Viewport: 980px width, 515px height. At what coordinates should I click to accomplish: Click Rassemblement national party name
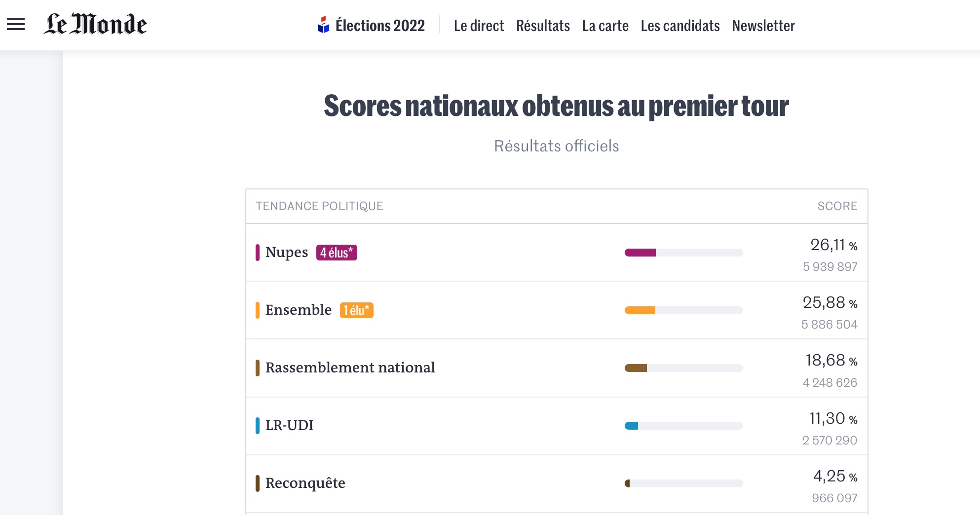pos(350,368)
